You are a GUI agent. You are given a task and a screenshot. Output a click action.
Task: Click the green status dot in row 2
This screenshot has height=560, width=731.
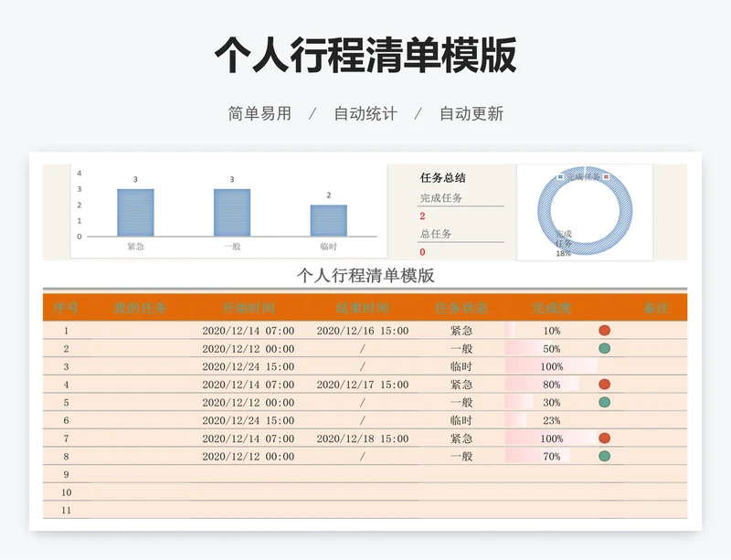(604, 348)
